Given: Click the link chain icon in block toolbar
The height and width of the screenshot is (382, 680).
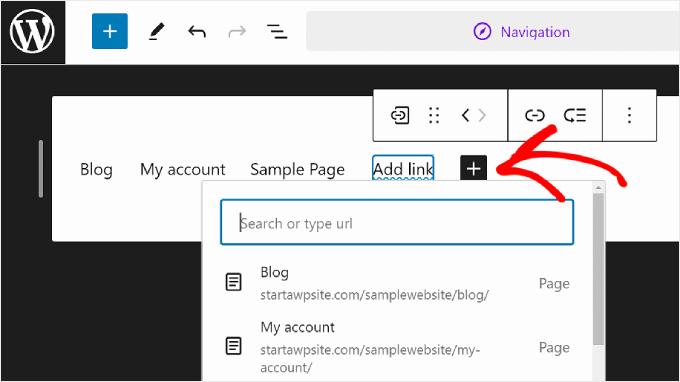Looking at the screenshot, I should pyautogui.click(x=534, y=115).
